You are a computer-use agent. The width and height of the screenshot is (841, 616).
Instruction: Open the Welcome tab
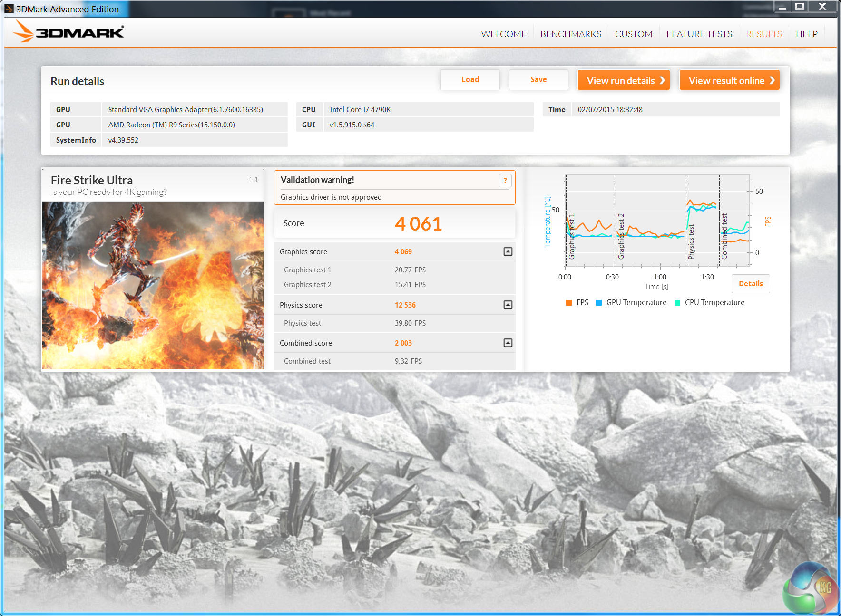503,34
